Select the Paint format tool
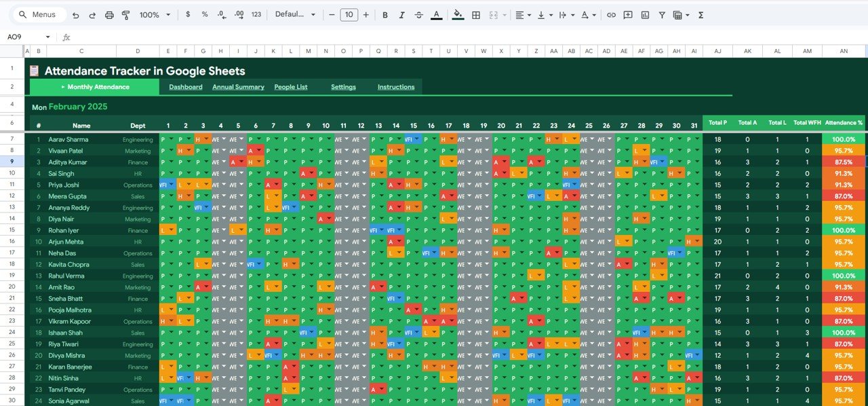 pos(125,15)
